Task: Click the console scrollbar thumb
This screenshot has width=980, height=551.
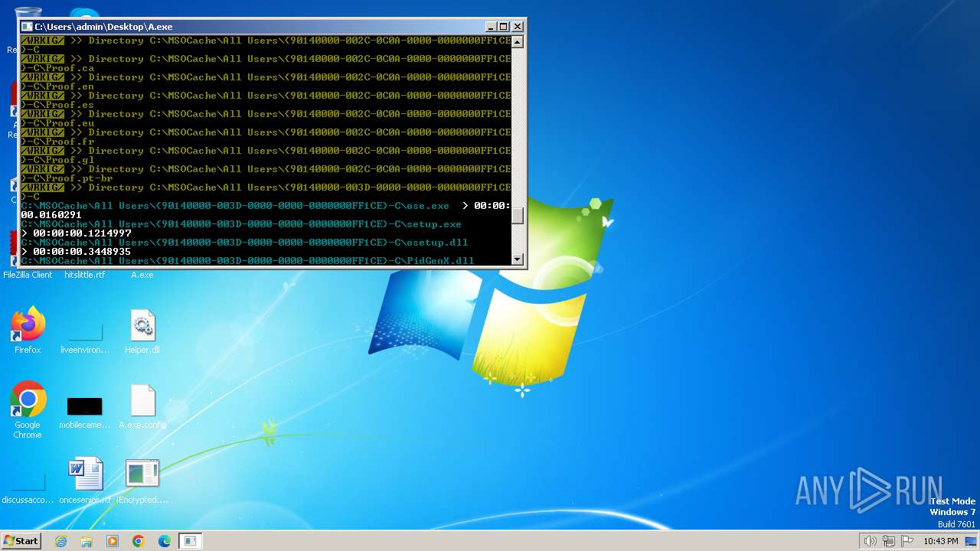Action: [518, 216]
